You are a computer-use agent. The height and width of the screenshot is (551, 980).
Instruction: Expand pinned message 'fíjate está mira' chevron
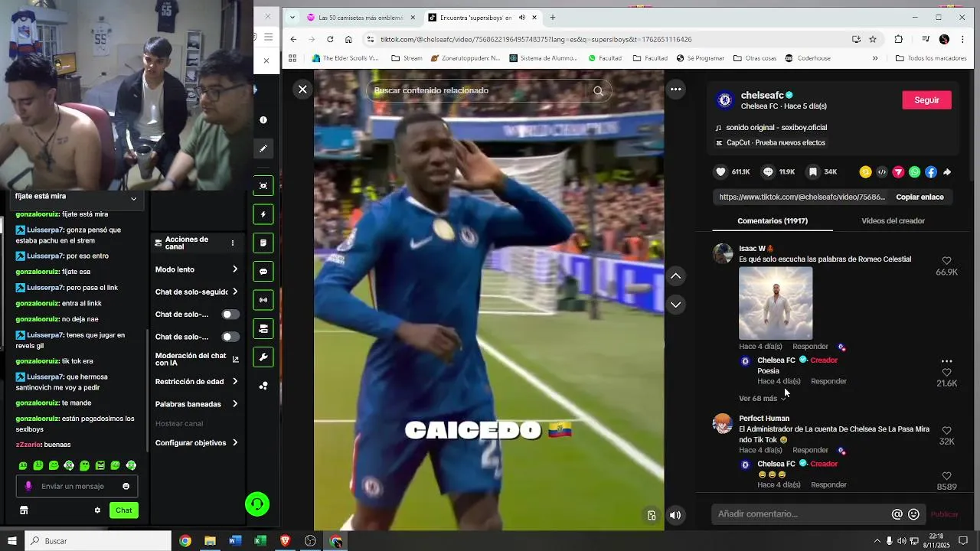point(133,198)
